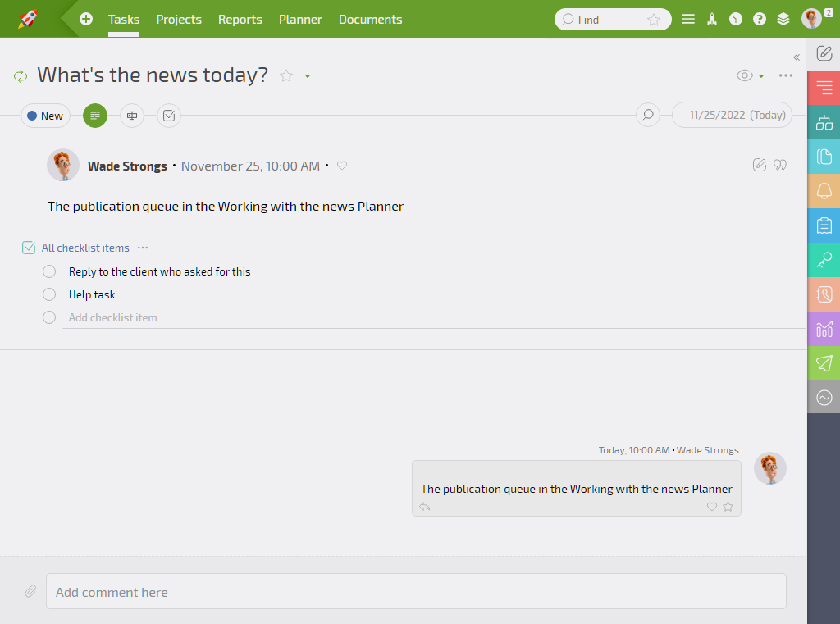This screenshot has height=624, width=840.
Task: Open the Documents tab
Action: coord(370,20)
